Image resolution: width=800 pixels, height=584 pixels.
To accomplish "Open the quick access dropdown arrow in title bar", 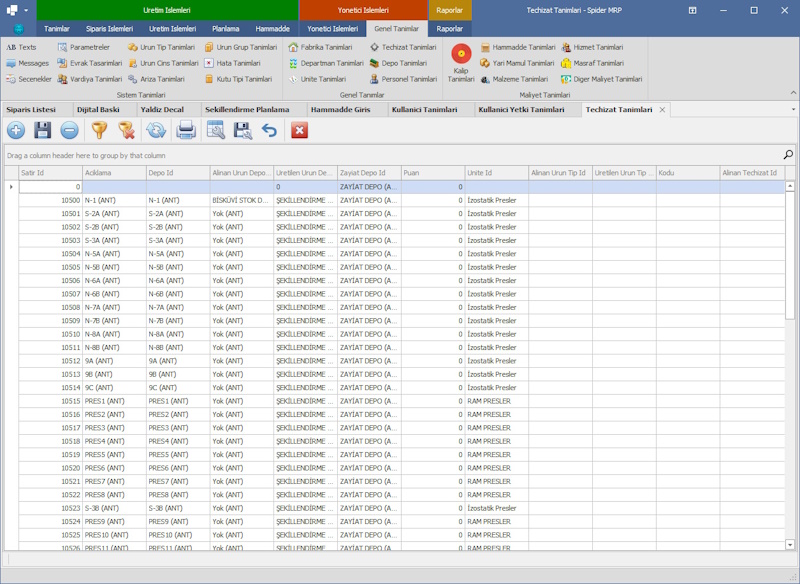I will coord(26,10).
